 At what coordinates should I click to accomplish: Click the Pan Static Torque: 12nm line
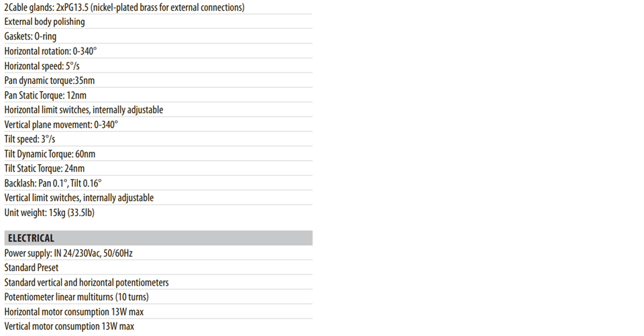[x=45, y=95]
